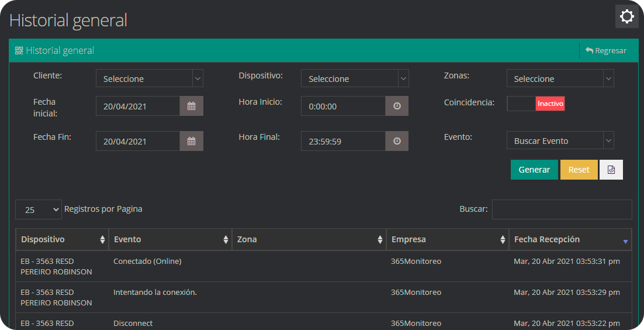Sort table by Evento column header

point(170,239)
